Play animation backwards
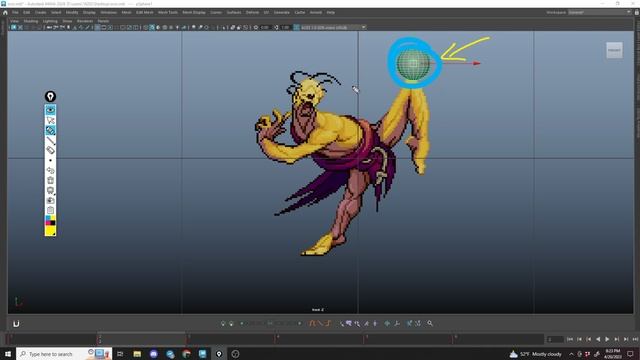 tap(598, 339)
